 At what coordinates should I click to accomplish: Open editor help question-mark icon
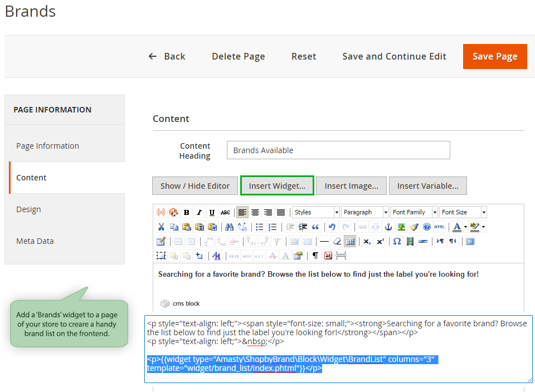coord(427,227)
